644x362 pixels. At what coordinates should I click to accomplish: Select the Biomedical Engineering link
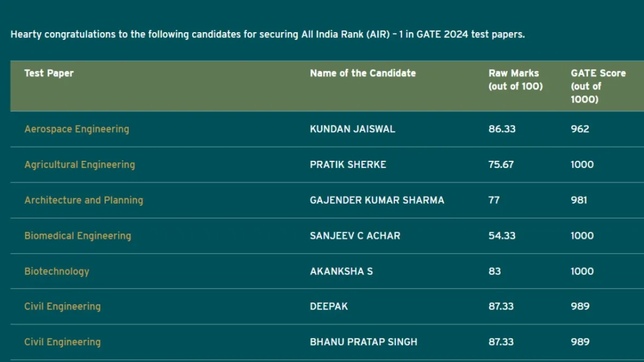coord(77,235)
